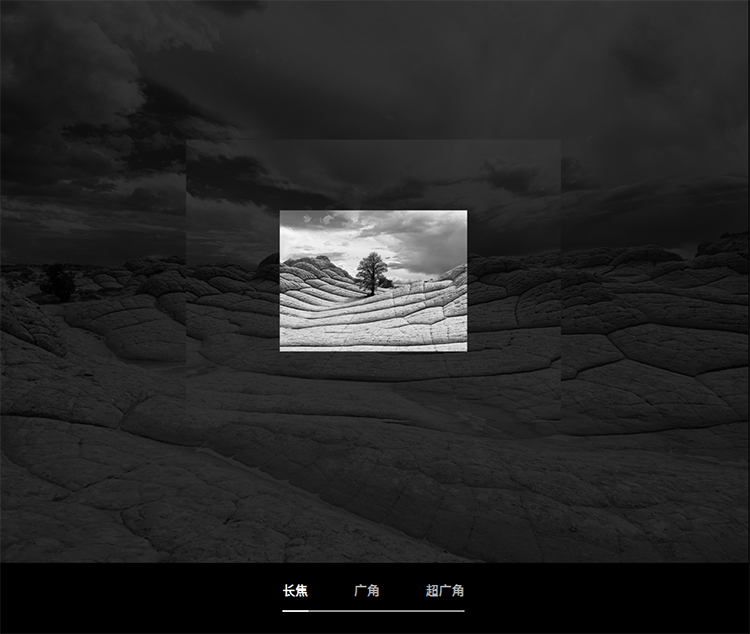Viewport: 750px width, 634px height.
Task: Select the 长焦 tab
Action: [295, 591]
